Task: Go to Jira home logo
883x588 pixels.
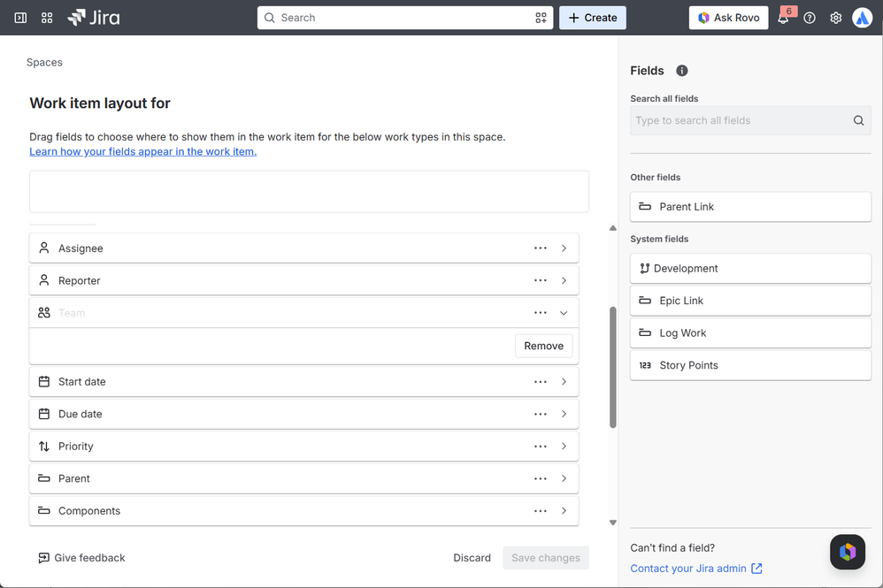Action: tap(94, 18)
